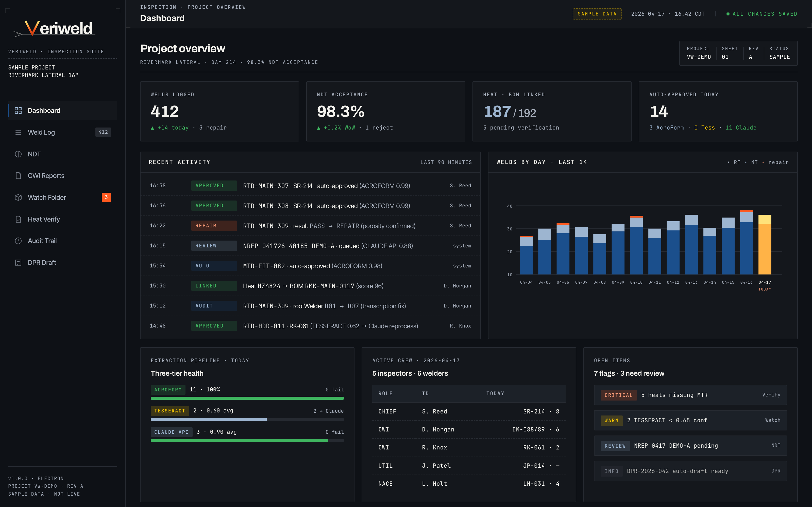Click Watch on the TESSERACT confidence warning
Viewport: 812px width, 507px height.
pos(773,420)
